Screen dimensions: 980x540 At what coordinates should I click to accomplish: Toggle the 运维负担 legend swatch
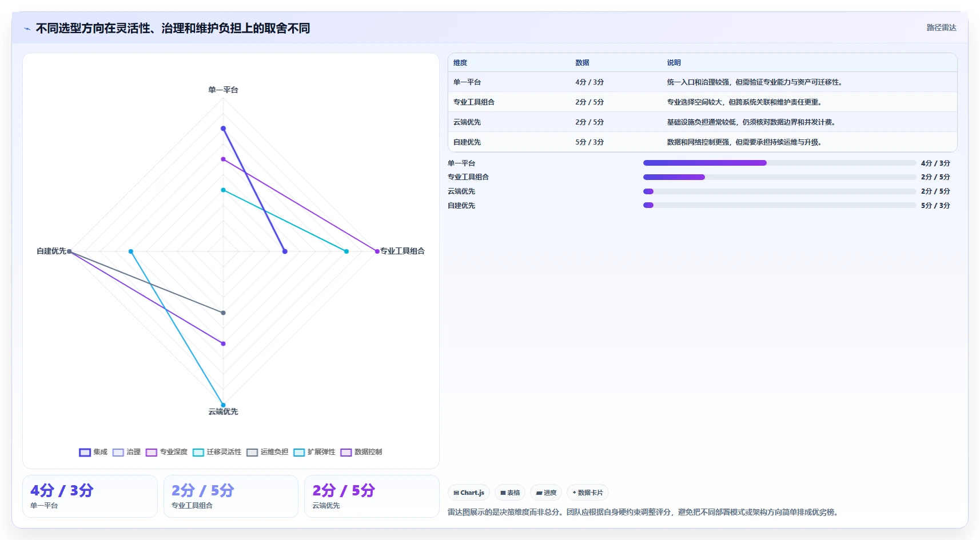(x=252, y=452)
